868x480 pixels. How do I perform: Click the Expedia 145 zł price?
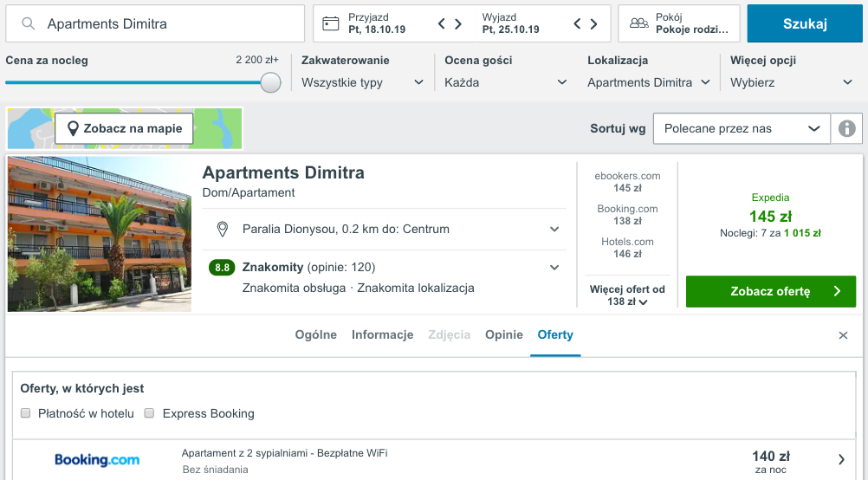[770, 217]
